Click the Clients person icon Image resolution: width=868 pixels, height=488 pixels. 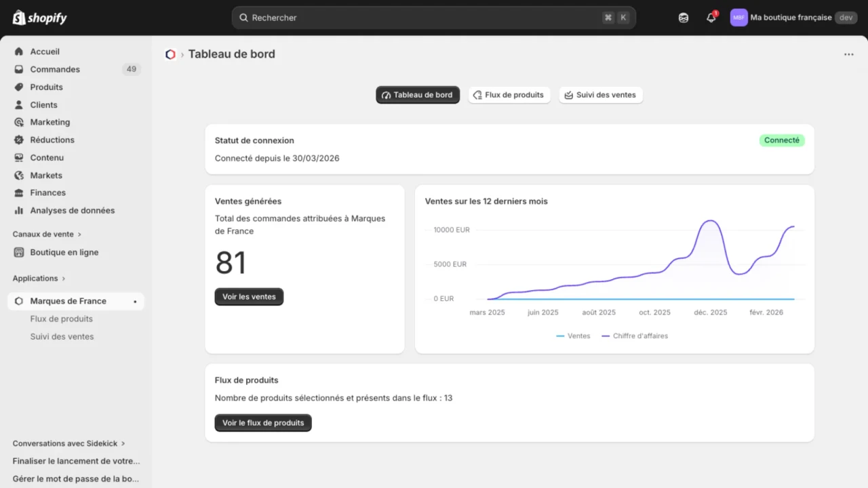coord(19,104)
